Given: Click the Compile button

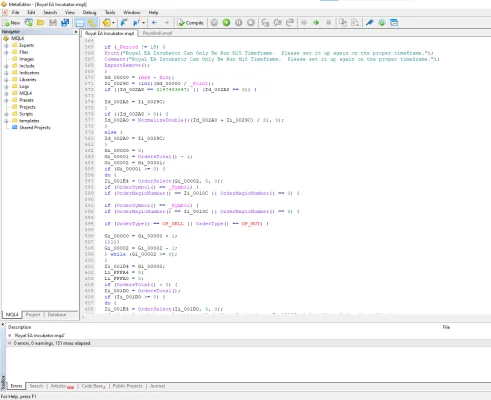Looking at the screenshot, I should pyautogui.click(x=190, y=23).
